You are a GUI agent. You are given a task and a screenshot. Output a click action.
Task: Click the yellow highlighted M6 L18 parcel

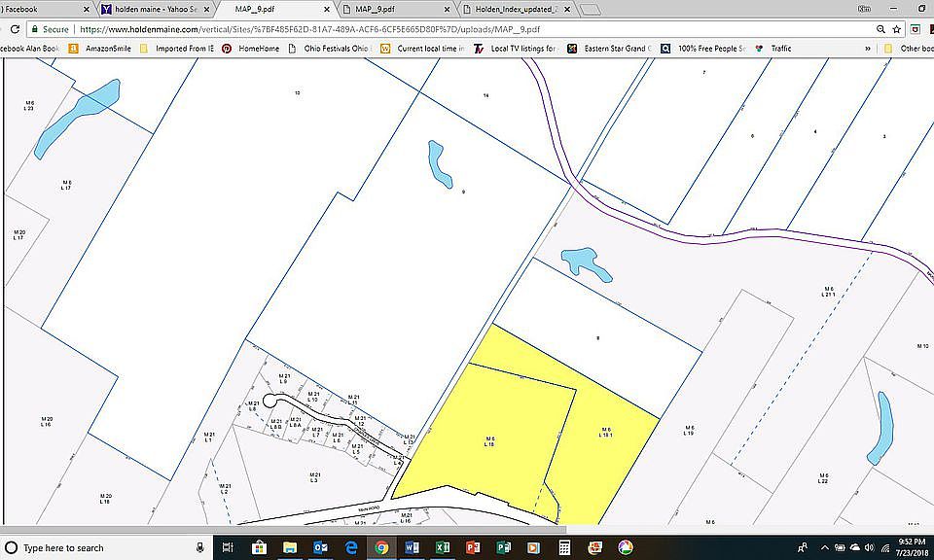point(491,437)
